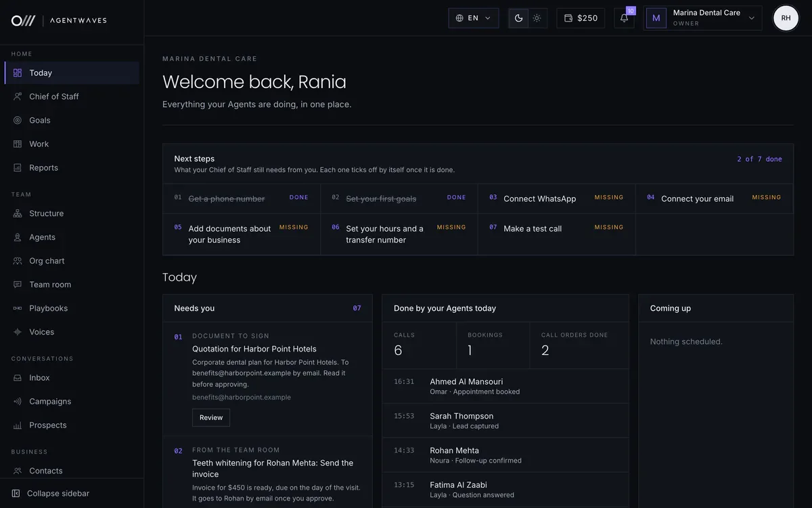Open notifications with the bell icon
Viewport: 812px width, 508px height.
(624, 18)
